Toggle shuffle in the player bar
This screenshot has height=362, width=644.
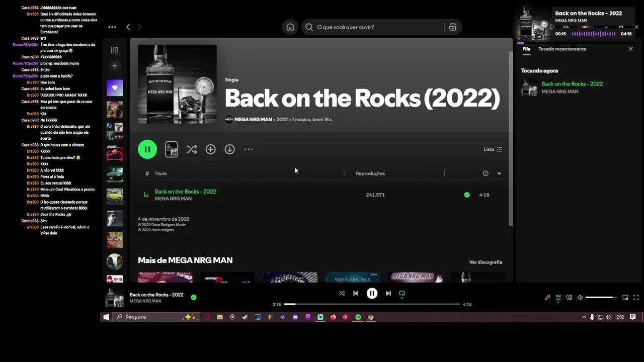click(x=342, y=294)
